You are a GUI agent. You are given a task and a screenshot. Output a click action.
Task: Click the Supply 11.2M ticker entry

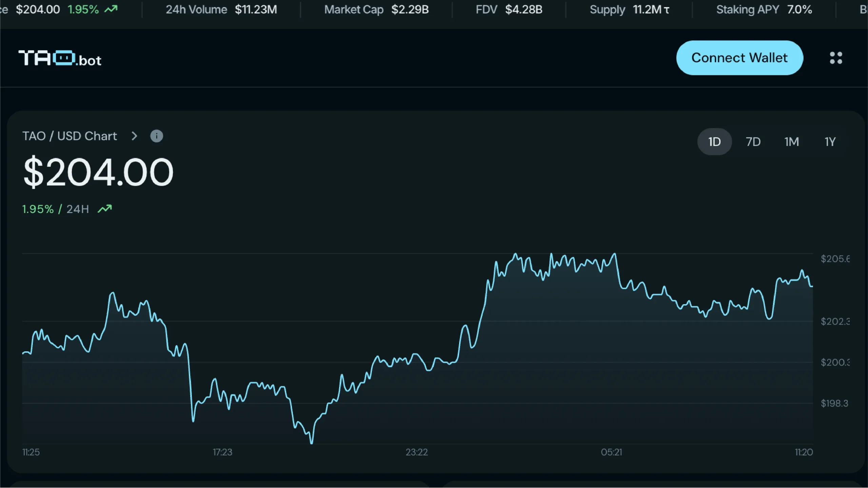click(x=630, y=9)
